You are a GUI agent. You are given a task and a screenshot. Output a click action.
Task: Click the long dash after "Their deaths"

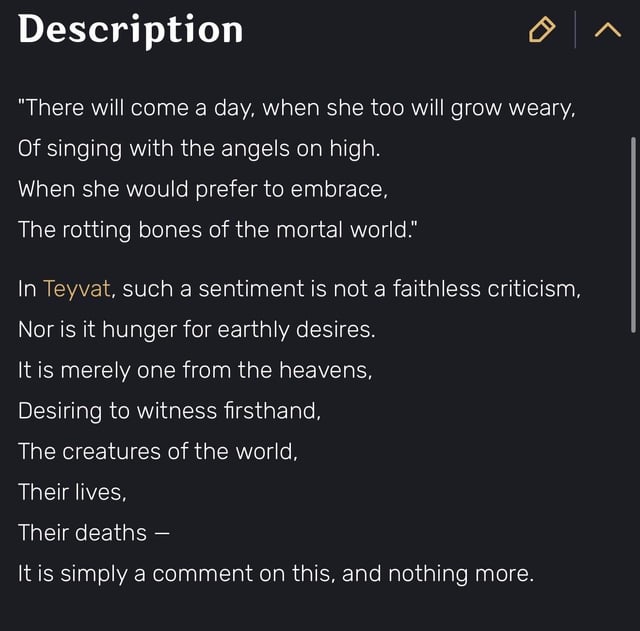[162, 534]
